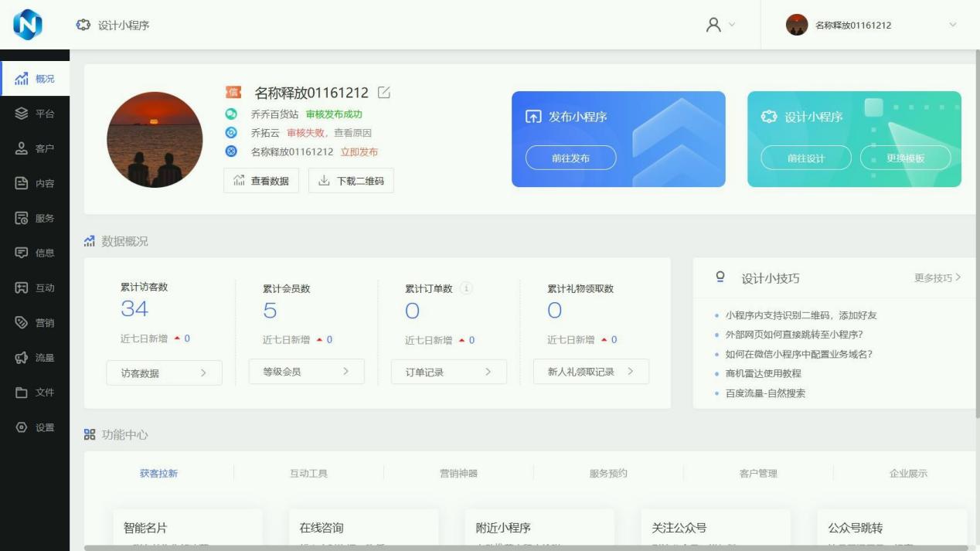Select the 互动 sidebar icon
This screenshot has width=980, height=551.
point(34,287)
